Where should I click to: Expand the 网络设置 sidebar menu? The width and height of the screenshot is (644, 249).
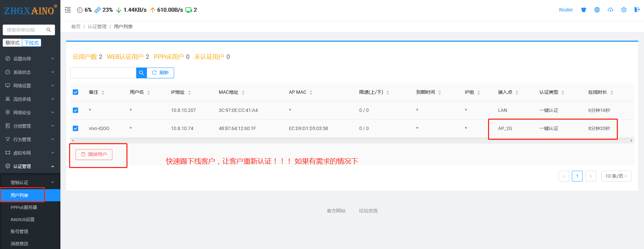pos(30,86)
